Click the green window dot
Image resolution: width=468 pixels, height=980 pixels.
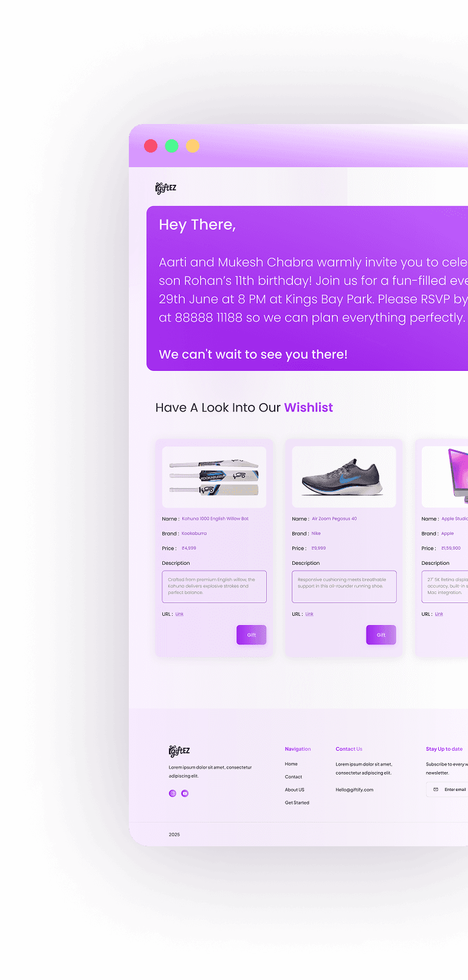pyautogui.click(x=171, y=146)
